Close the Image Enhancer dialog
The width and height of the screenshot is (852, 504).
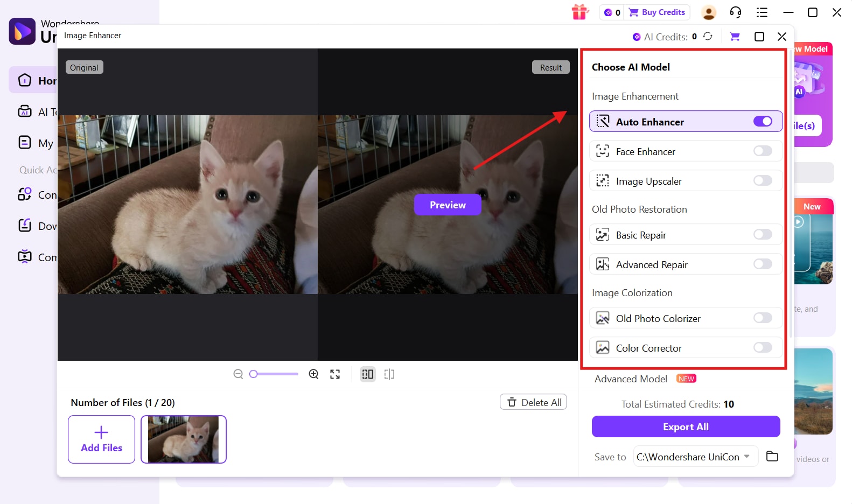[782, 37]
